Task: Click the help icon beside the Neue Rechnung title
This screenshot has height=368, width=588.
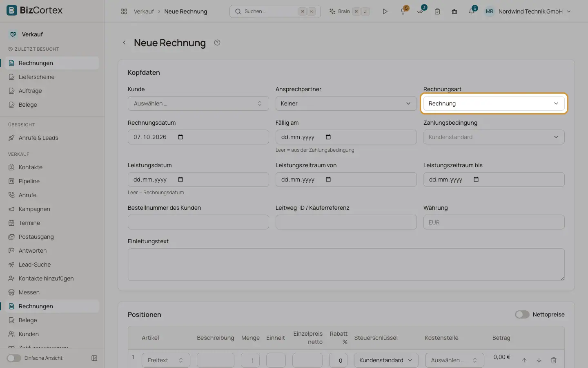Action: tap(217, 43)
